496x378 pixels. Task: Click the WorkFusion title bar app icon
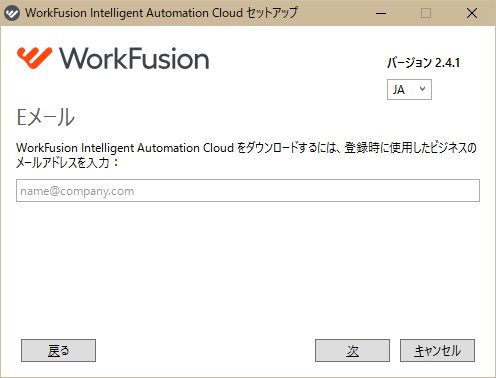(x=12, y=13)
